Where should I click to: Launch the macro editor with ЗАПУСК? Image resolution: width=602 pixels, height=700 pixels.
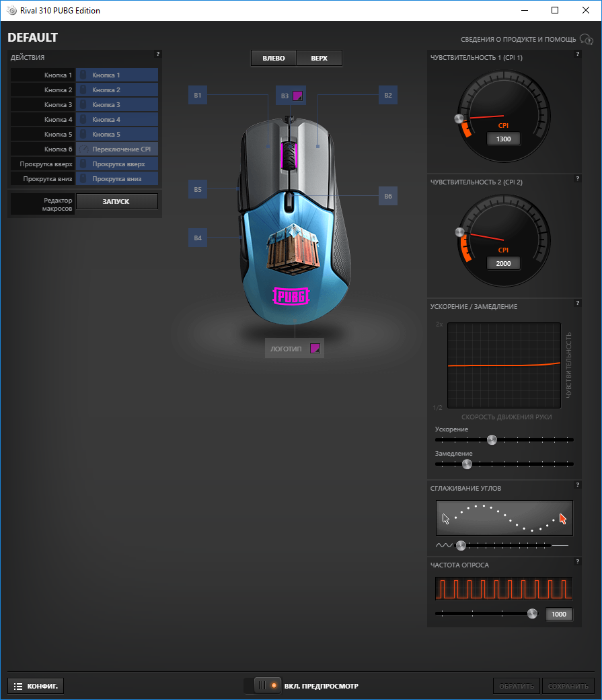pyautogui.click(x=116, y=201)
